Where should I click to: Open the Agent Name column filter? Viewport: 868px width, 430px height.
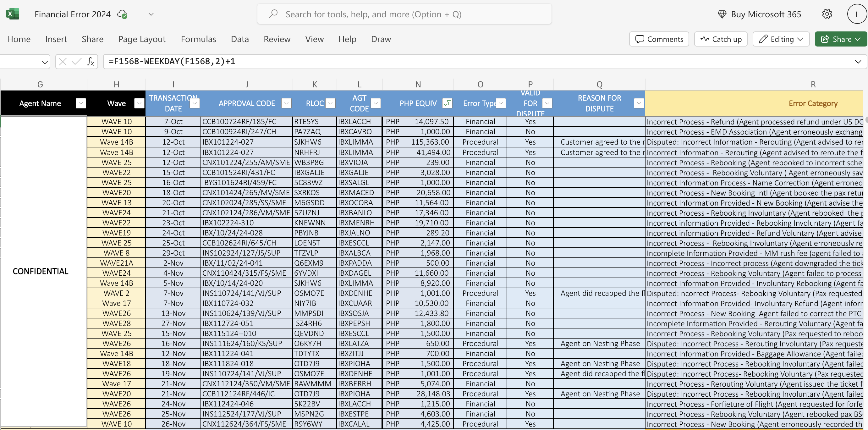(80, 103)
